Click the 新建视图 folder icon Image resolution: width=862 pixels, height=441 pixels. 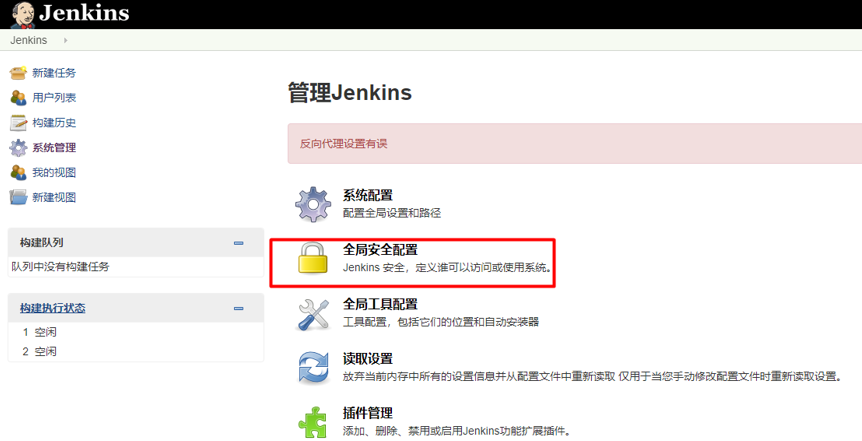click(18, 197)
